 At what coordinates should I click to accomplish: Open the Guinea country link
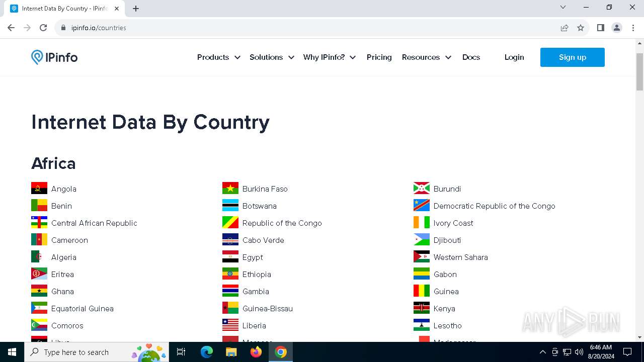point(446,291)
